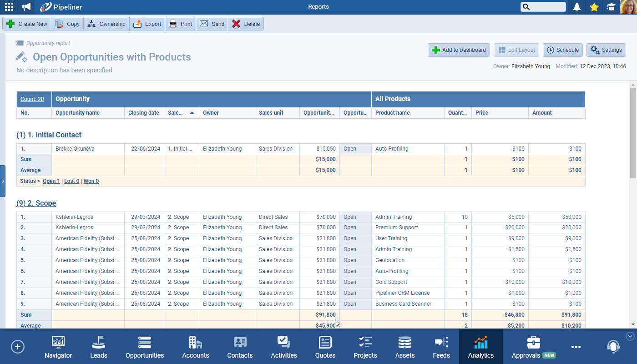
Task: Click the pencil edit icon beside report title
Action: 21,57
